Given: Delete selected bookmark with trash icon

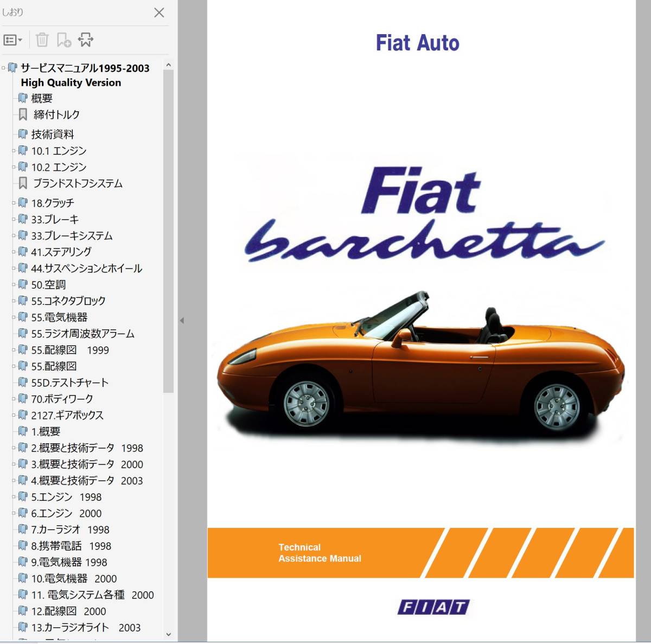Looking at the screenshot, I should (42, 40).
